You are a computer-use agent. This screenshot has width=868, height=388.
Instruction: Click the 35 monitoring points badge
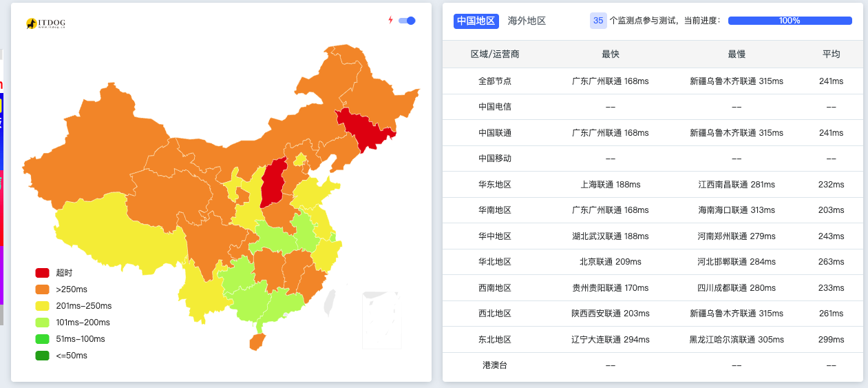598,21
